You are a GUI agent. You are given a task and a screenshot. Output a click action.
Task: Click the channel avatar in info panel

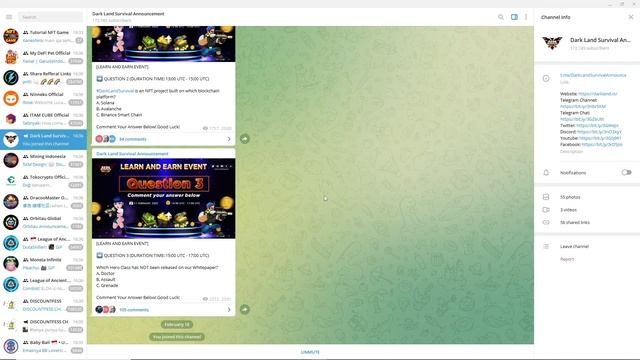tap(552, 42)
